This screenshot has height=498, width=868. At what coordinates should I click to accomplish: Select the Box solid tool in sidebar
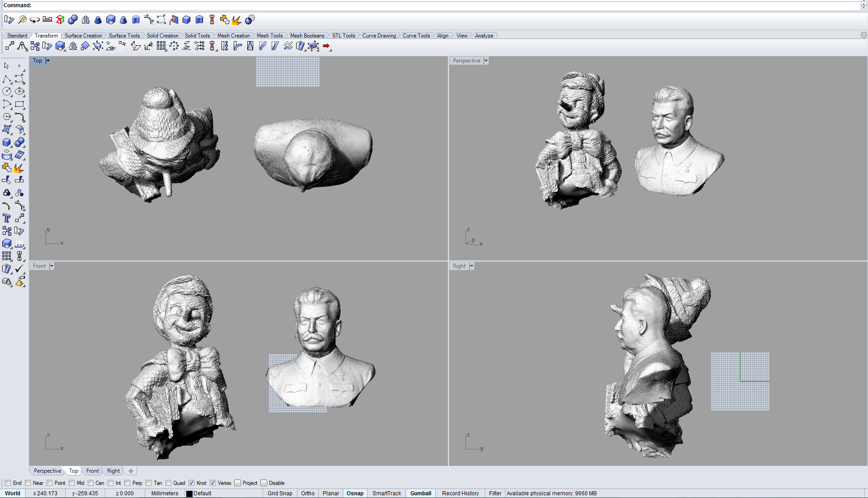pos(6,142)
